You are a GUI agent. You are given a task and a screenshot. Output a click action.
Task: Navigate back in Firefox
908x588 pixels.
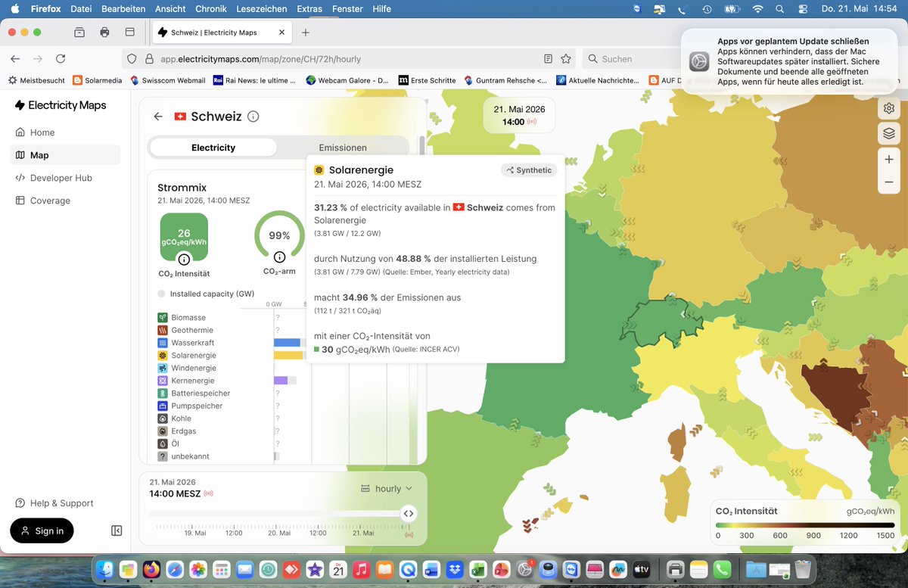tap(16, 58)
